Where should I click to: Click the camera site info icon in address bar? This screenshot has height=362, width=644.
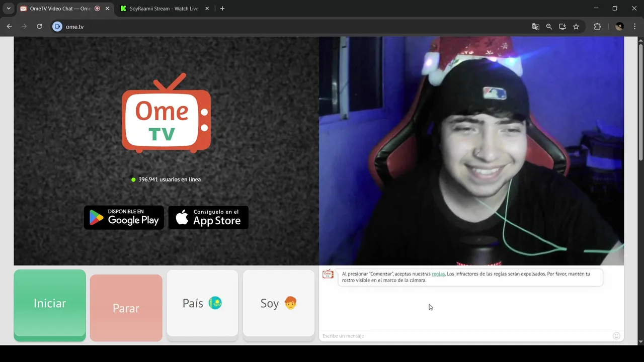point(57,27)
